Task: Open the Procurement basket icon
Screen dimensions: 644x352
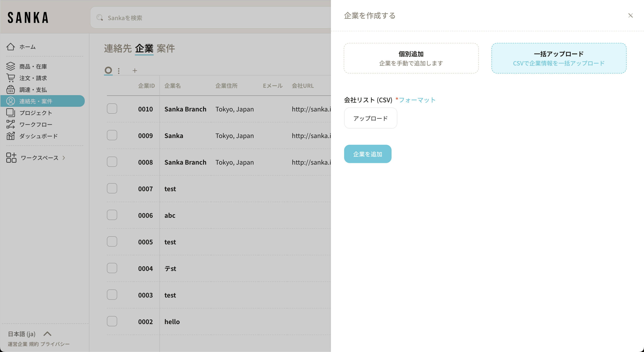Action: pos(11,89)
